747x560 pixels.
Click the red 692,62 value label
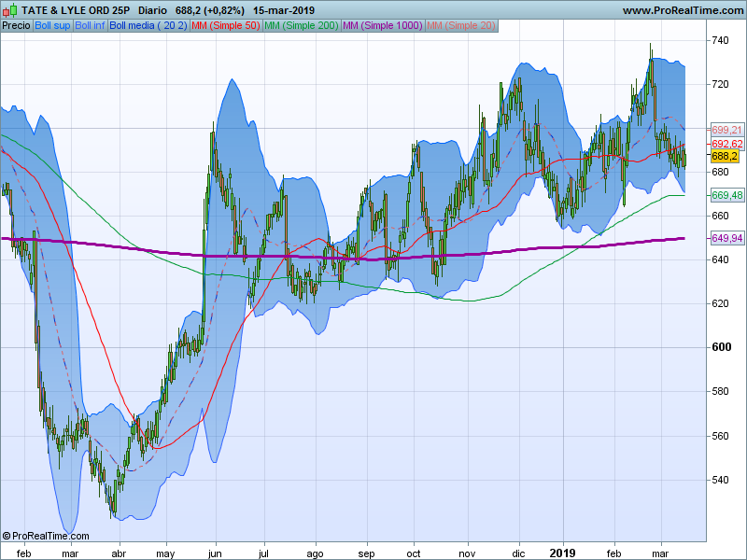pyautogui.click(x=727, y=144)
